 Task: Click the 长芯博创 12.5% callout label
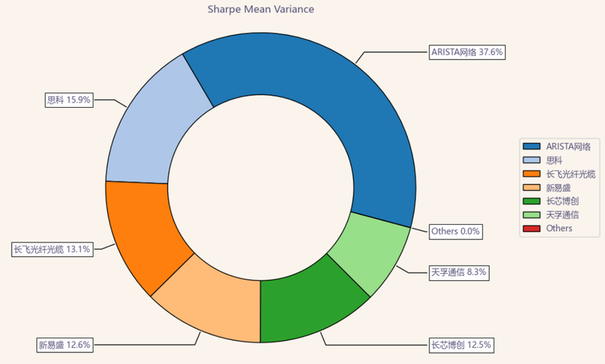[461, 345]
